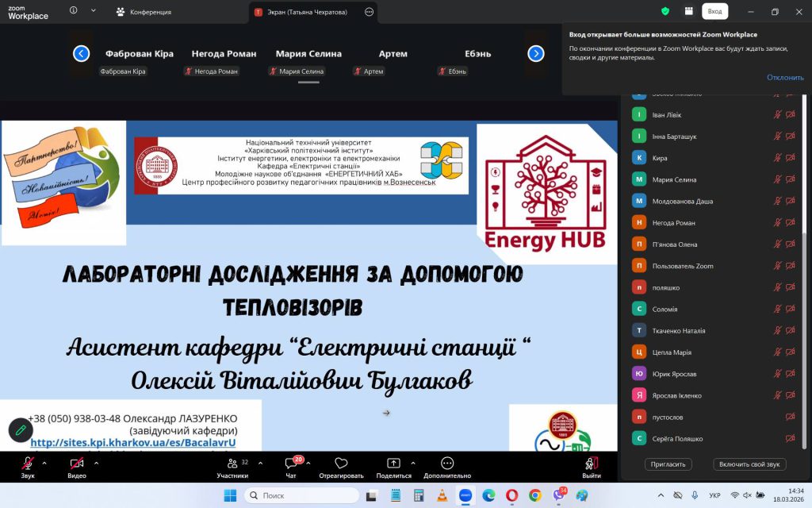Open the green annotation pencil tool
Screen dimensions: 812x508
pyautogui.click(x=21, y=429)
